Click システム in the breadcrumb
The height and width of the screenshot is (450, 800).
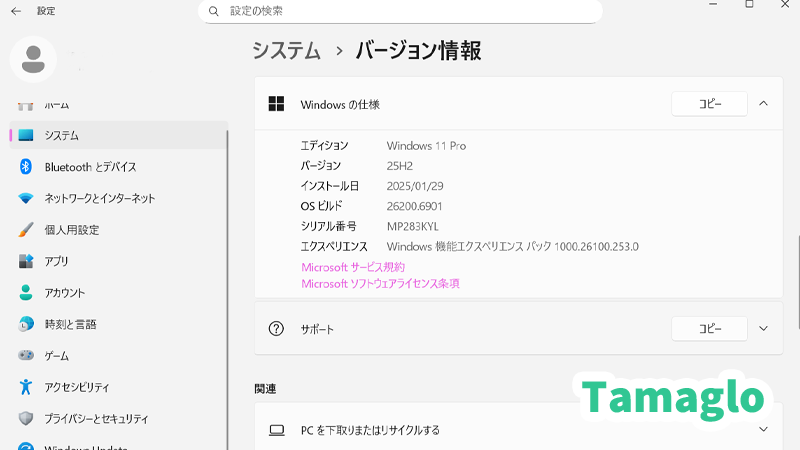pos(286,50)
